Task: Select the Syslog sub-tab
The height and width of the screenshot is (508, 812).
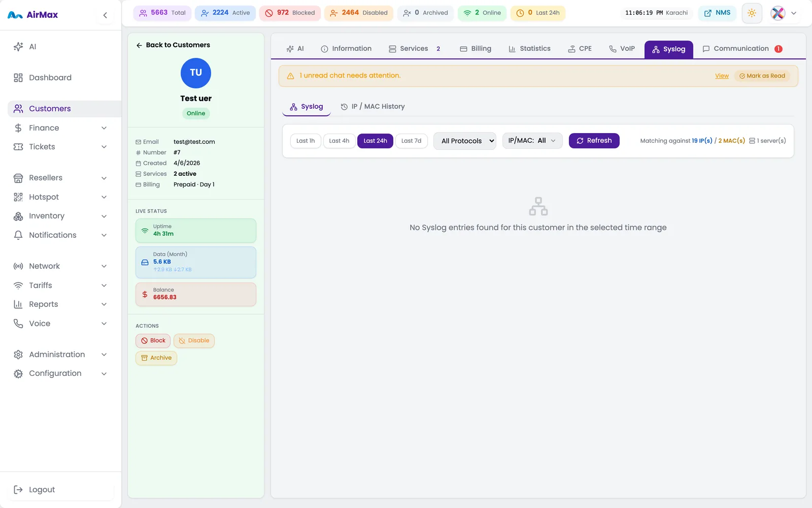Action: point(307,107)
